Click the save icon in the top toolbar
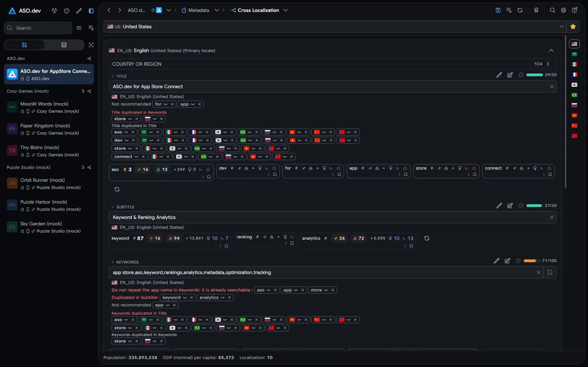The image size is (588, 367). [x=498, y=10]
